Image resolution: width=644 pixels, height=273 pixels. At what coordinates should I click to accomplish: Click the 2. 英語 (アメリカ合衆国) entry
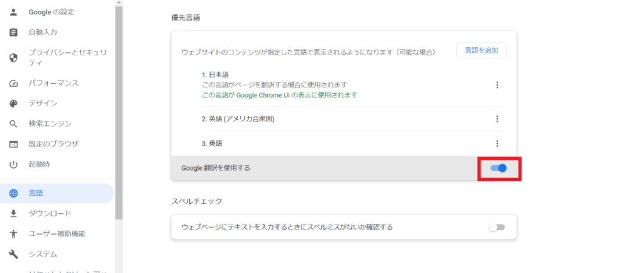point(238,119)
